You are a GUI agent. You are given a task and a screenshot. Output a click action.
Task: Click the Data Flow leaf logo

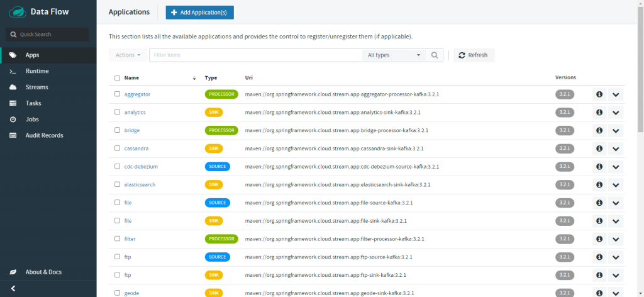tap(18, 11)
